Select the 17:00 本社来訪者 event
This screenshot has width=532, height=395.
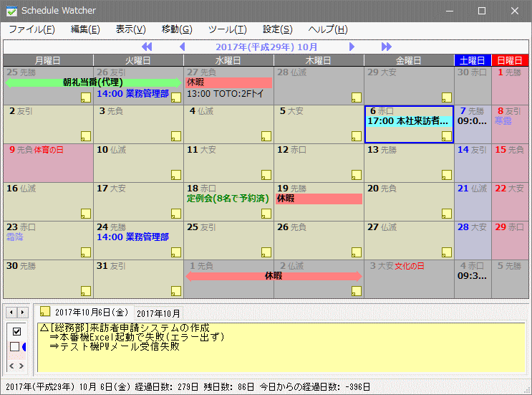[x=409, y=121]
